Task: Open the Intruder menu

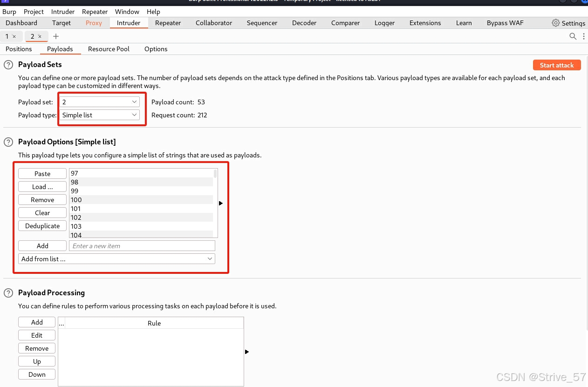Action: pos(63,12)
